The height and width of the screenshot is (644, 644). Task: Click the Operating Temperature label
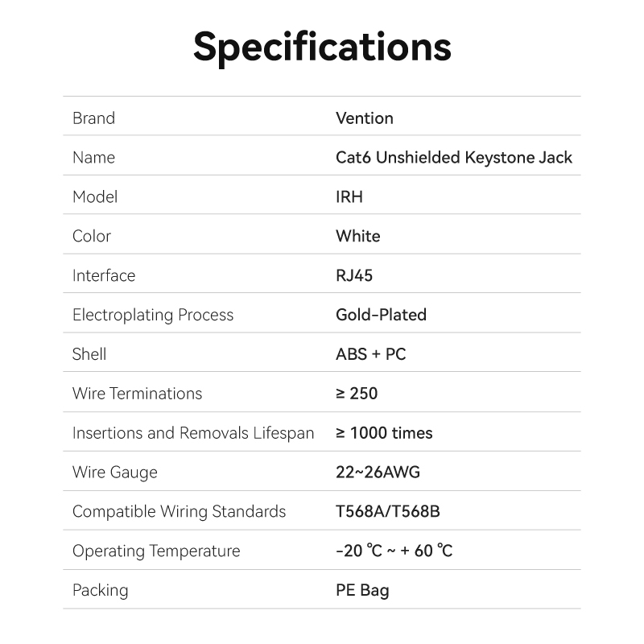[x=156, y=551]
